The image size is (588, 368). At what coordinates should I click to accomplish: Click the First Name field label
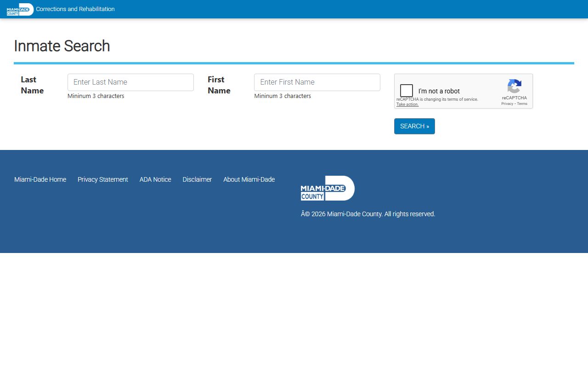(x=219, y=85)
